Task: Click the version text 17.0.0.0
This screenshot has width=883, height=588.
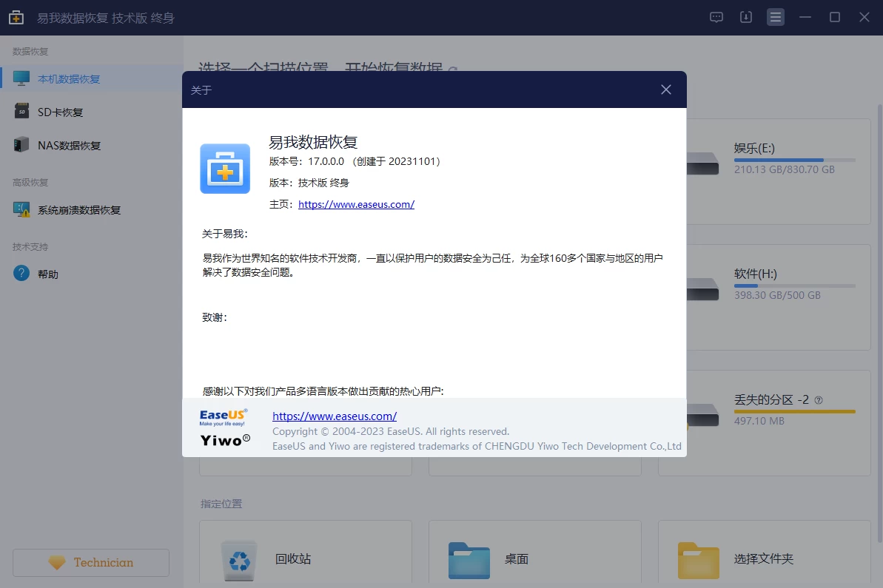Action: click(326, 161)
